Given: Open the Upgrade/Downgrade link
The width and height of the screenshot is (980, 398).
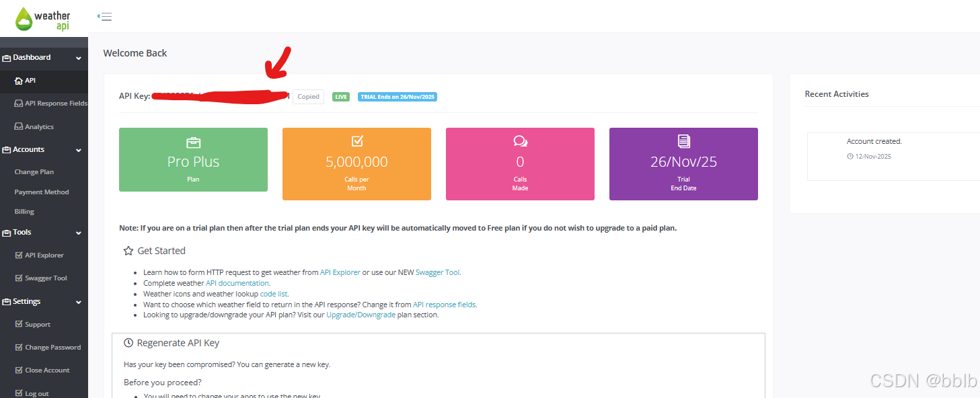Looking at the screenshot, I should tap(361, 315).
